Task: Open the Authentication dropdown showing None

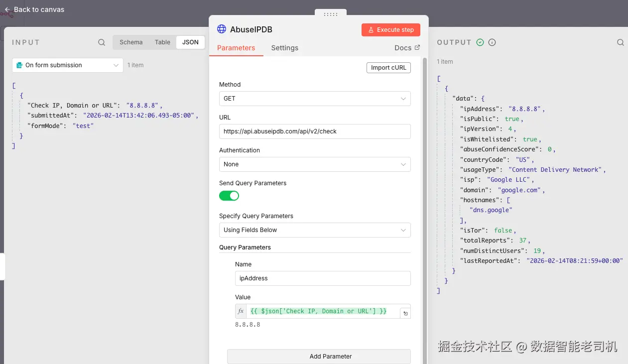Action: tap(315, 164)
